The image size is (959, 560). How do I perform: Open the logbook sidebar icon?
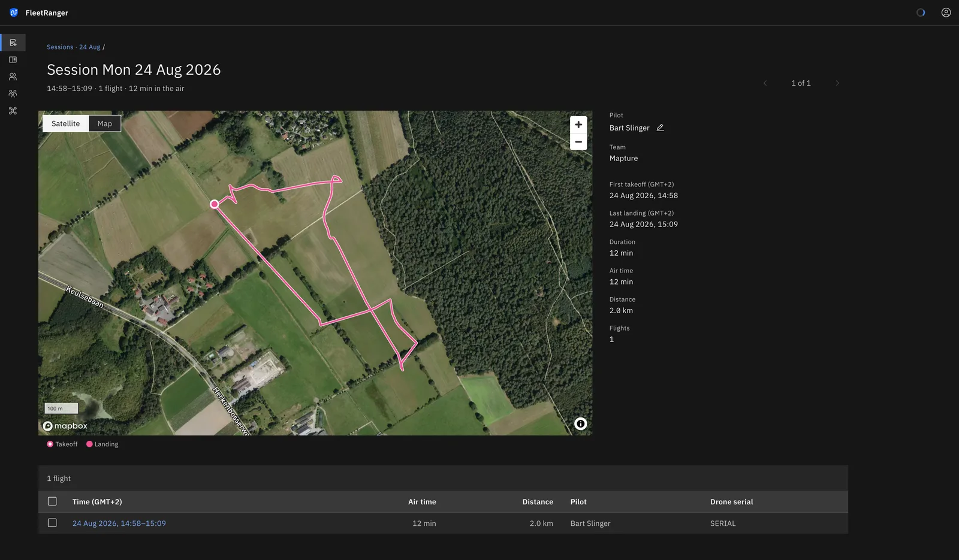(13, 60)
